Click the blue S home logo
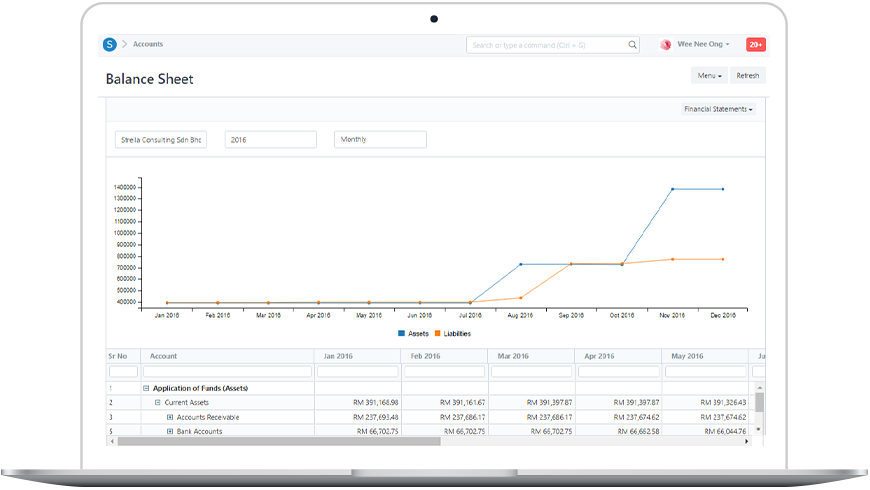The image size is (870, 490). (110, 44)
